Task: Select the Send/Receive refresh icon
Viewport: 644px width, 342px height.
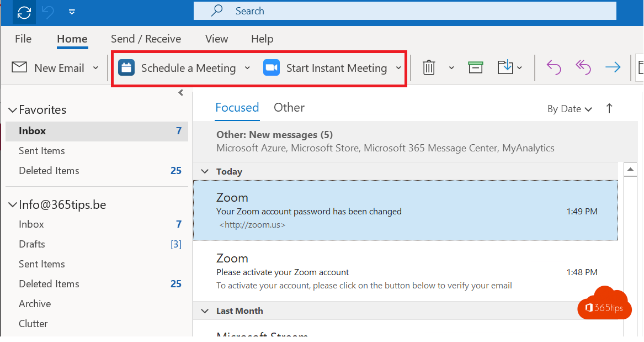Action: point(23,12)
